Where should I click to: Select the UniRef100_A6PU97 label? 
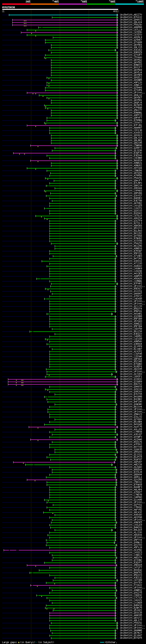coord(131,462)
